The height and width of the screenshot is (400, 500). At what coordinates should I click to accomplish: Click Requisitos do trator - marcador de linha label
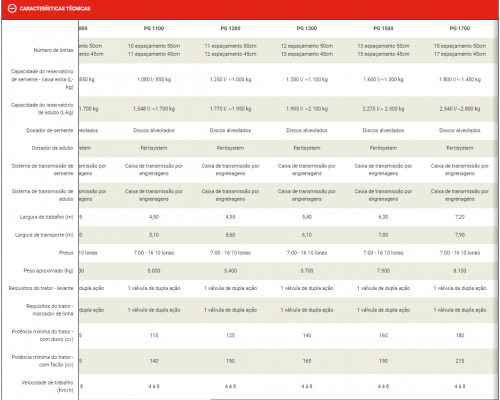[x=50, y=310]
